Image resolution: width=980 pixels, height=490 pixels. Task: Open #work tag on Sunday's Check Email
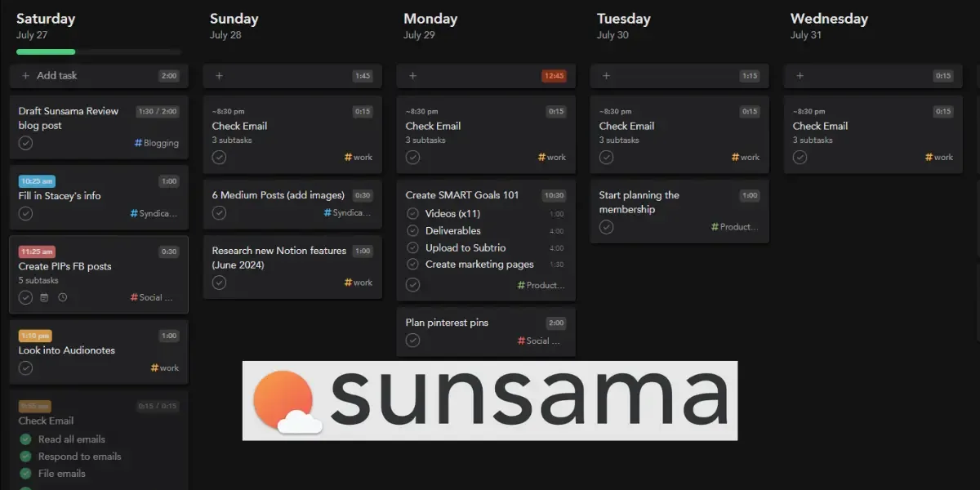359,158
